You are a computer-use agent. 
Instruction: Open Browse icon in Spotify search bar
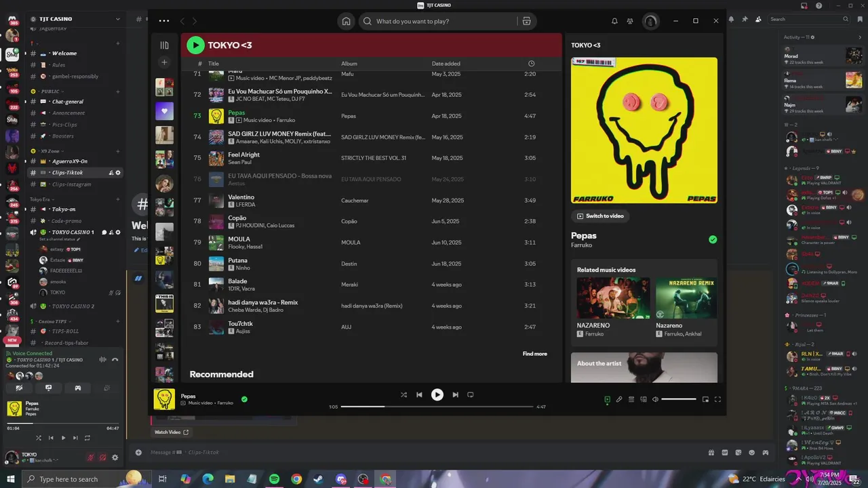coord(526,21)
